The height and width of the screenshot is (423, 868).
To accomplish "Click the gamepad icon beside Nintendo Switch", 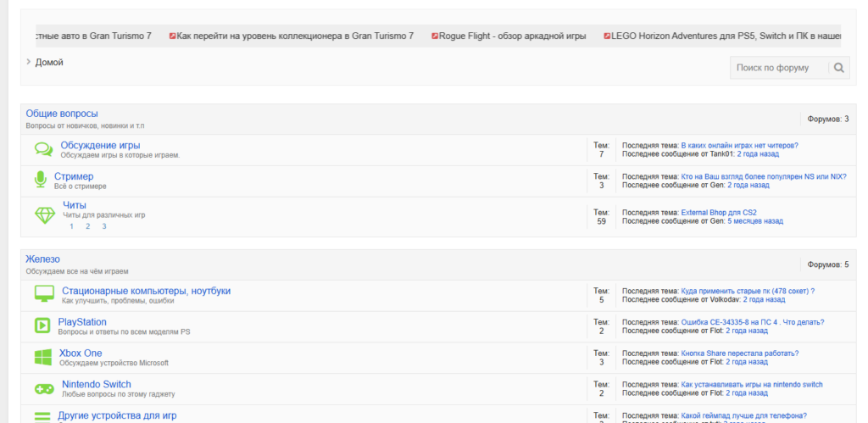I will pos(44,389).
